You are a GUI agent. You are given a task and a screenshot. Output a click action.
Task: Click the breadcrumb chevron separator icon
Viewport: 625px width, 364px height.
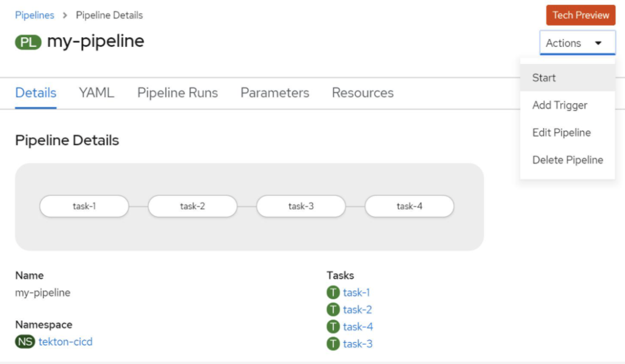click(65, 15)
